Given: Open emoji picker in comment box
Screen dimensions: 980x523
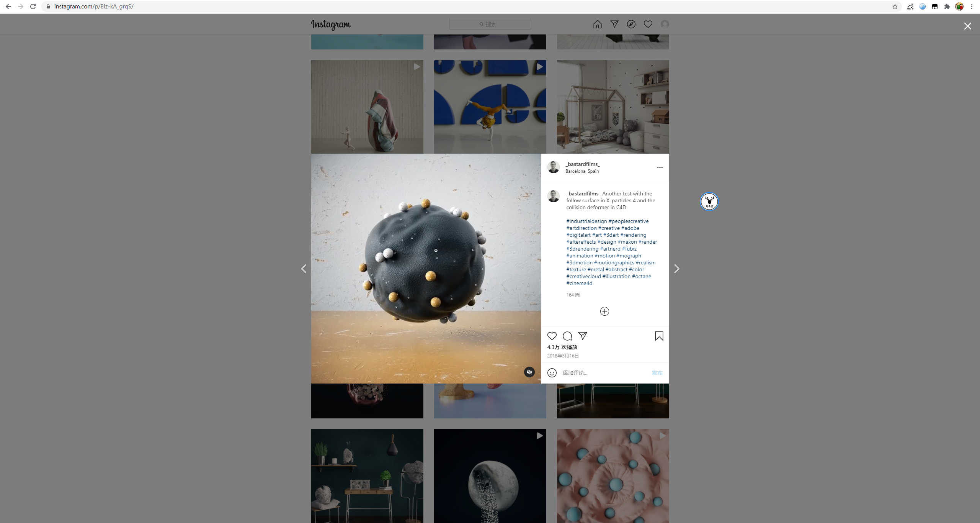Looking at the screenshot, I should pos(552,373).
